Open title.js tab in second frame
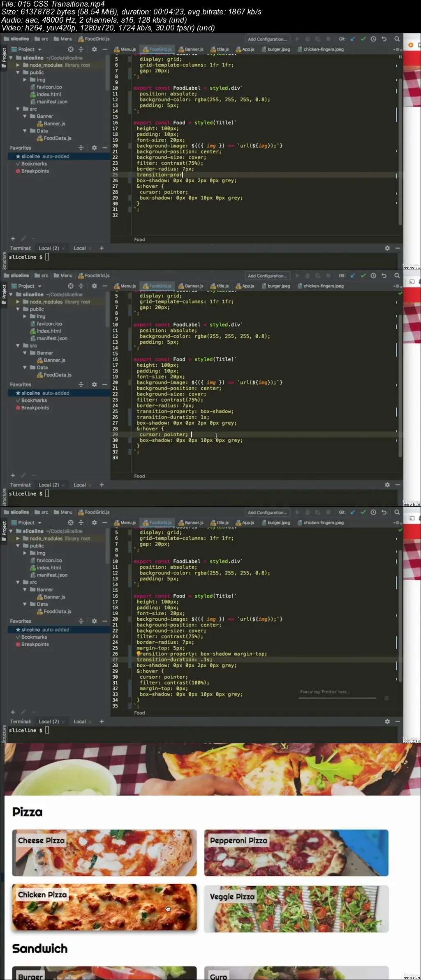 (220, 286)
